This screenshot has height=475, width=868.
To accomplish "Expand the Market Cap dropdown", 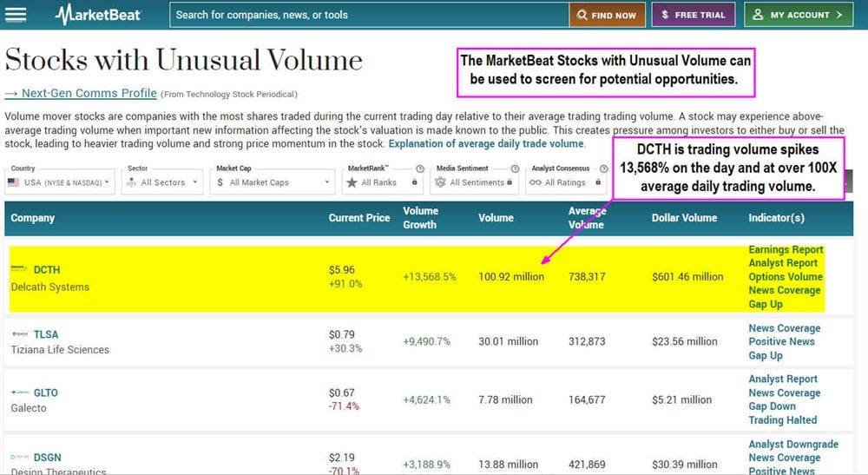I will (273, 182).
